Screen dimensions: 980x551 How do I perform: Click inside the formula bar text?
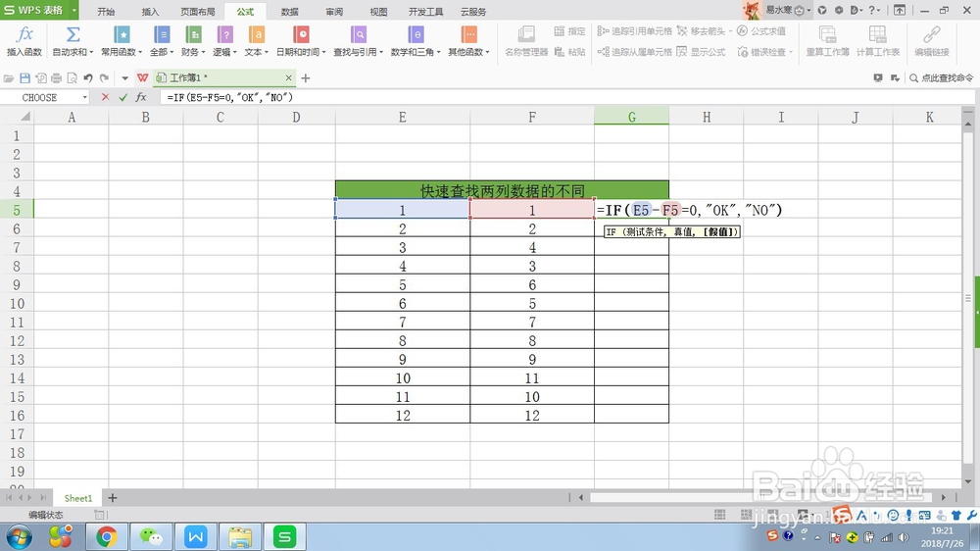point(230,98)
